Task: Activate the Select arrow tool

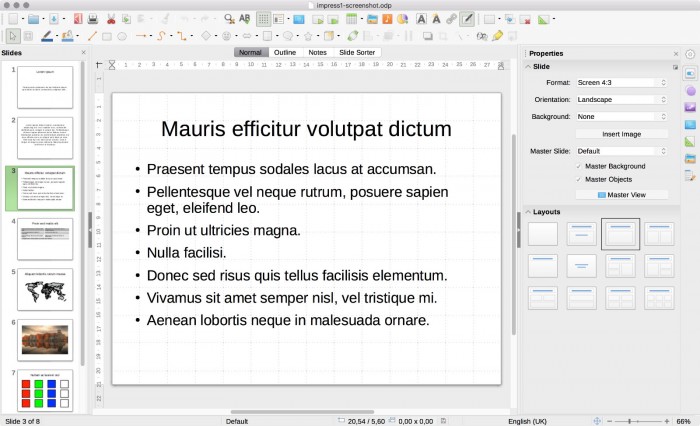Action: pos(13,36)
